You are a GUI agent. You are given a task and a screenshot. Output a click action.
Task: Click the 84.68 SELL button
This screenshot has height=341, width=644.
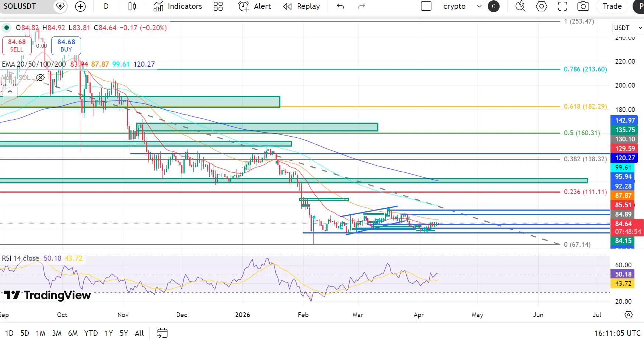(17, 46)
